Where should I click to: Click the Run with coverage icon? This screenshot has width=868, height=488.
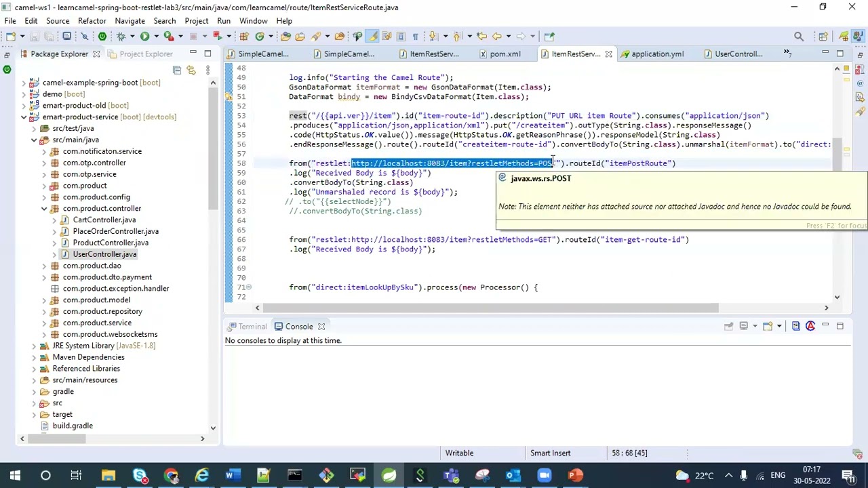click(x=169, y=36)
